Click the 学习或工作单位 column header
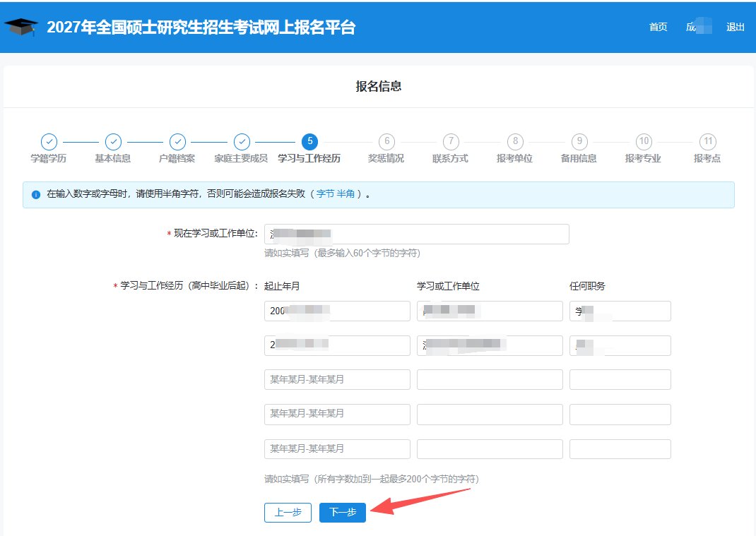Image resolution: width=756 pixels, height=536 pixels. coord(449,286)
